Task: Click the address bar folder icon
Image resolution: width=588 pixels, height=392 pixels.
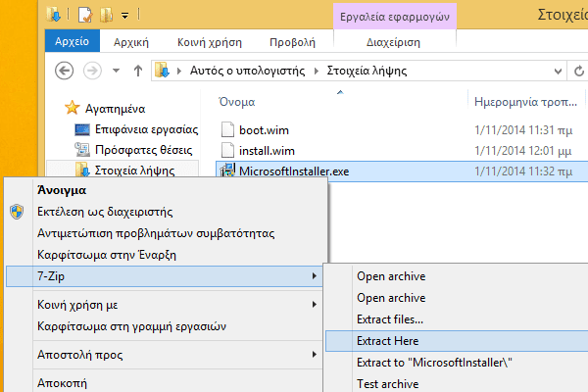Action: [x=162, y=71]
